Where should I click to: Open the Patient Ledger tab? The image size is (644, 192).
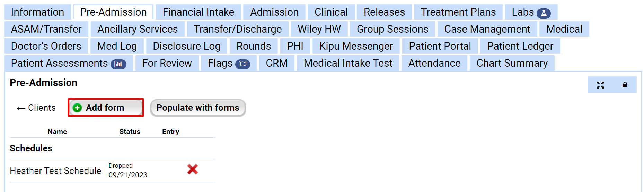point(520,46)
